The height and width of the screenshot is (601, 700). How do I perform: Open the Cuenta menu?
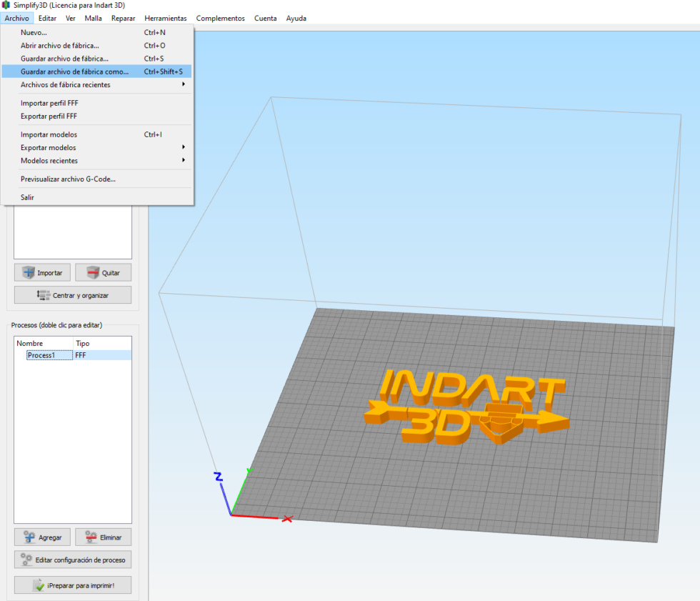tap(266, 19)
